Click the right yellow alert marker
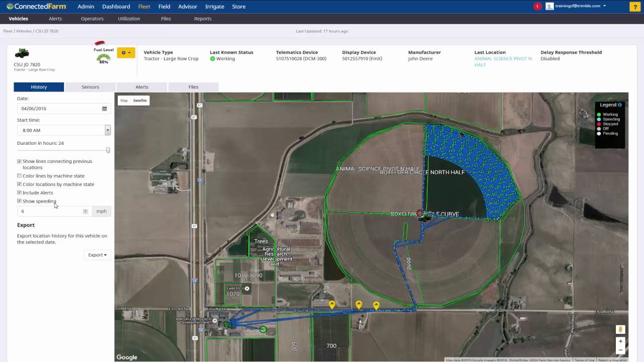Viewport: 644px width, 362px height. point(376,305)
